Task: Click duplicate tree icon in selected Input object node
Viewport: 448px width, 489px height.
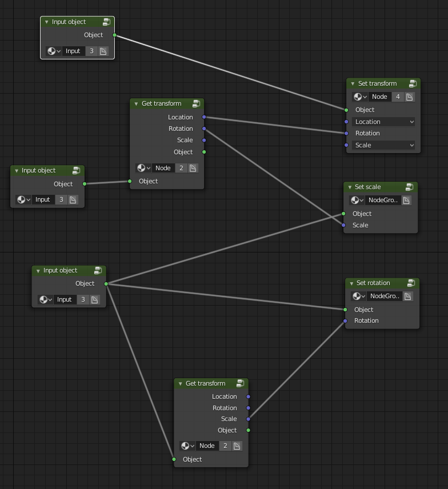Action: [103, 51]
